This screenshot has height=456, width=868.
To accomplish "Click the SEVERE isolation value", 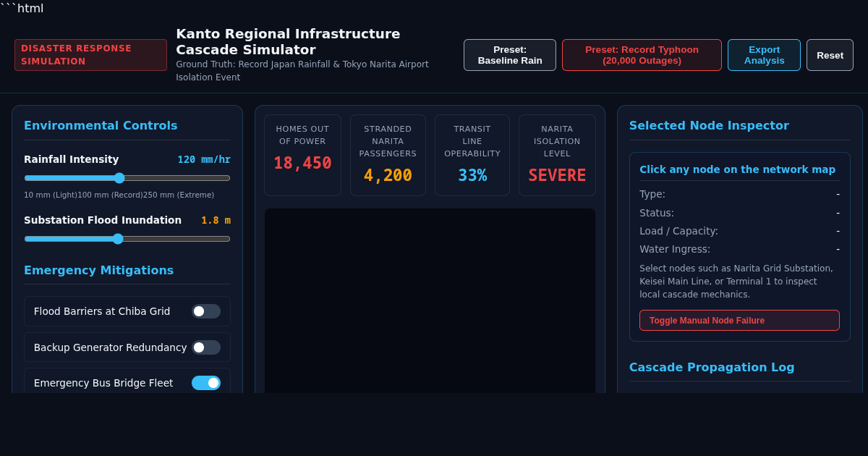I will click(x=557, y=176).
